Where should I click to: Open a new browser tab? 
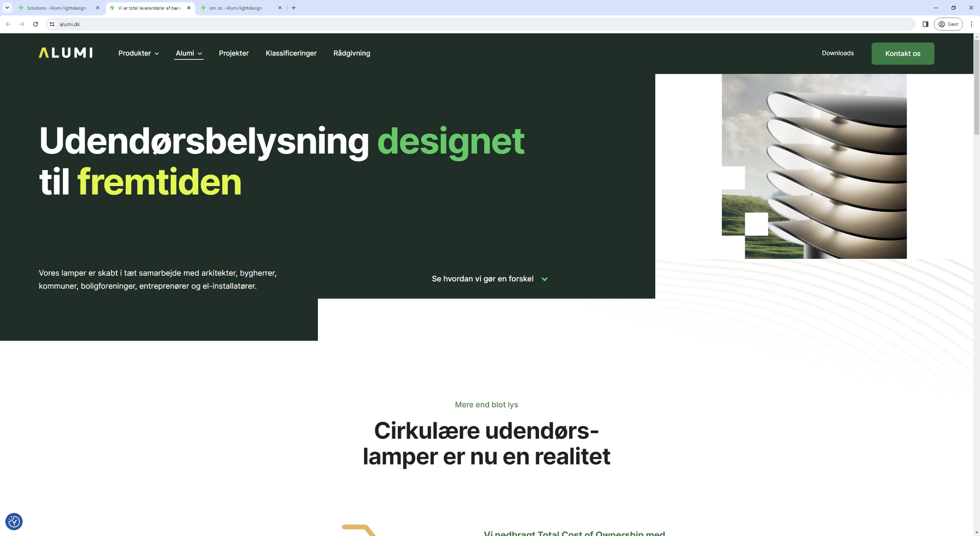click(294, 8)
